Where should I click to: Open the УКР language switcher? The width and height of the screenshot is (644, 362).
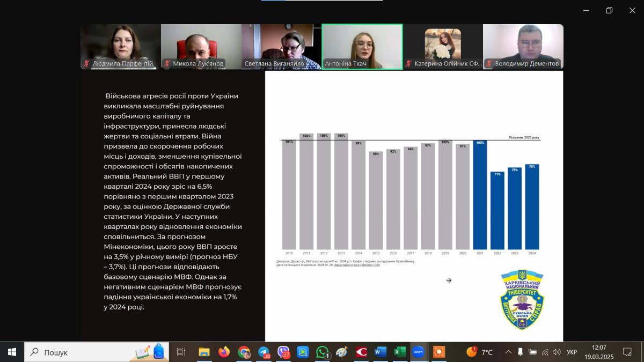point(572,352)
